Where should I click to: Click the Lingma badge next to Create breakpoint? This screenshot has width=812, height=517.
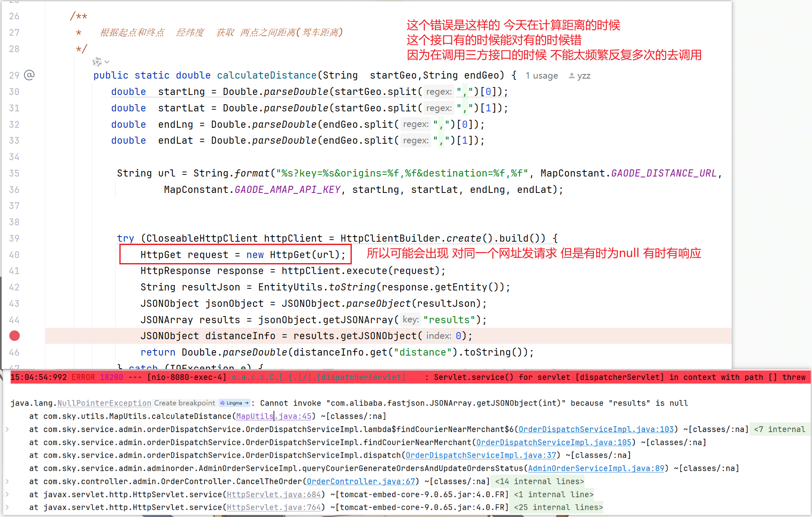(235, 403)
